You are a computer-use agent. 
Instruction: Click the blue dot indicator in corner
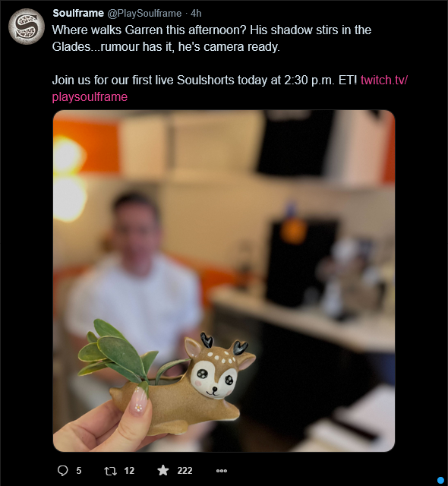click(440, 480)
